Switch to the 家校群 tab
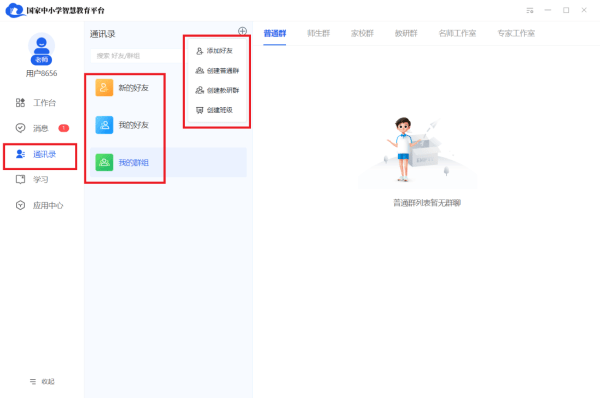This screenshot has width=600, height=398. [362, 34]
